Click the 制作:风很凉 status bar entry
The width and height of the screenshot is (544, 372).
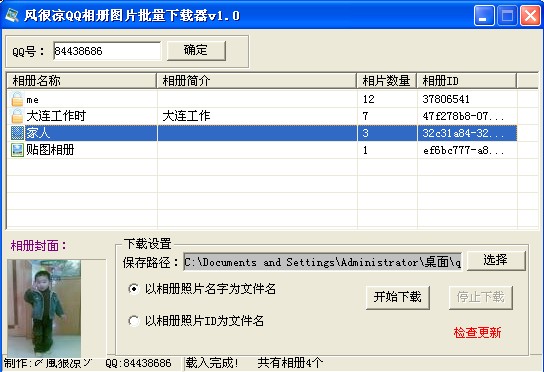click(x=48, y=363)
